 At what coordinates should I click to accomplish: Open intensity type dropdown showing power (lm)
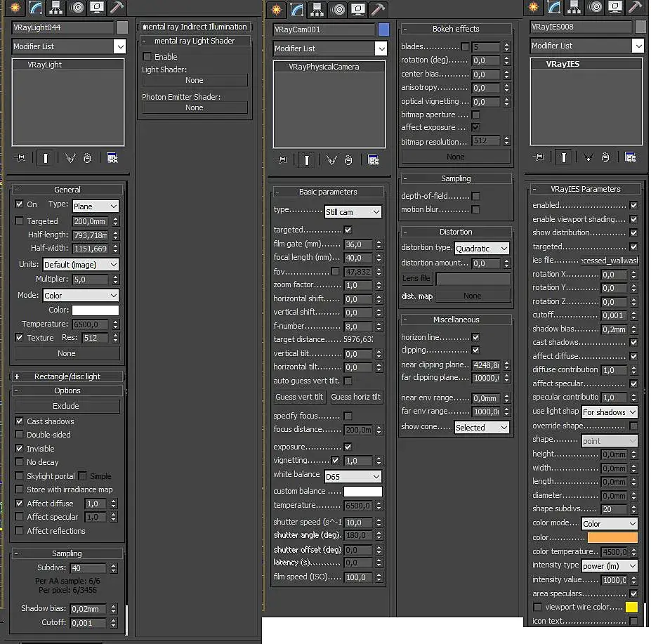[610, 566]
